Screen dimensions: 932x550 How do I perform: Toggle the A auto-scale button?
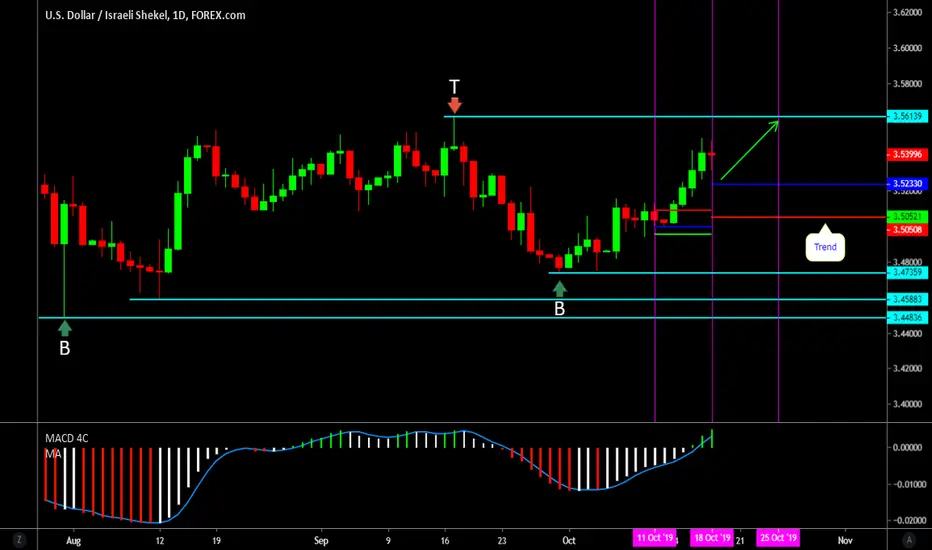909,540
